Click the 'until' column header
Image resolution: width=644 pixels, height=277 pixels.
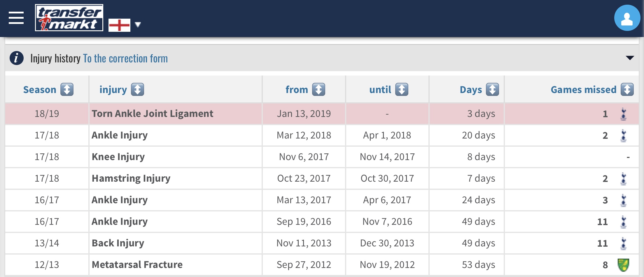pyautogui.click(x=380, y=90)
